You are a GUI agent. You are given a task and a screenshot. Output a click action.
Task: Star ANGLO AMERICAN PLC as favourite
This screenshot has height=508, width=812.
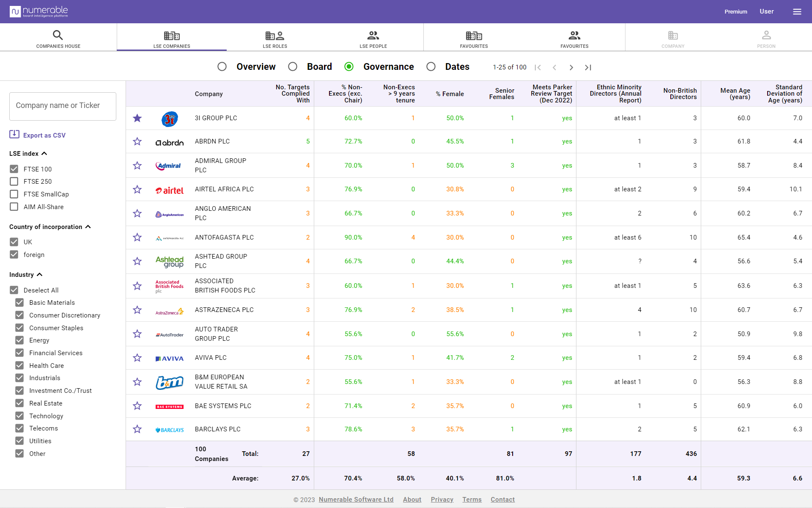point(137,213)
